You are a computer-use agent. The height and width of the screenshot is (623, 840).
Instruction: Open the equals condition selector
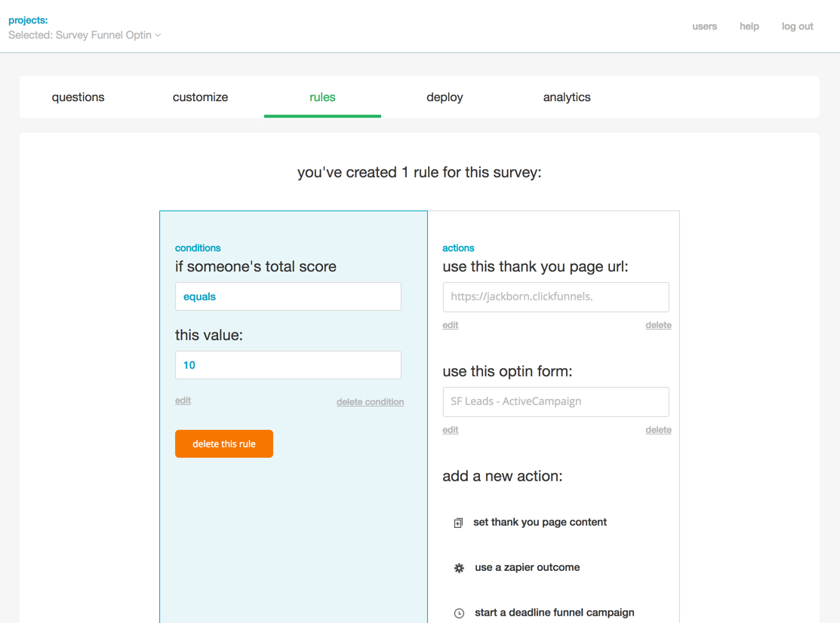tap(288, 296)
